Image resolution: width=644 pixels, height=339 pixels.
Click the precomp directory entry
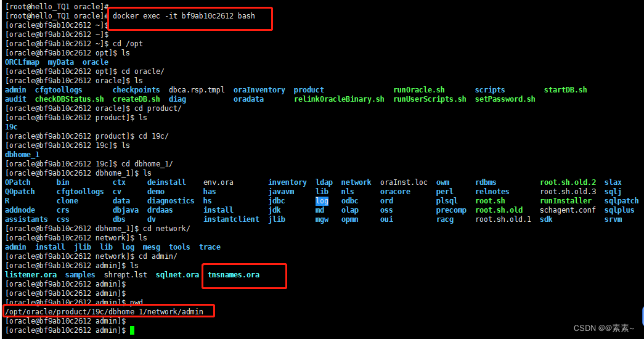(451, 210)
